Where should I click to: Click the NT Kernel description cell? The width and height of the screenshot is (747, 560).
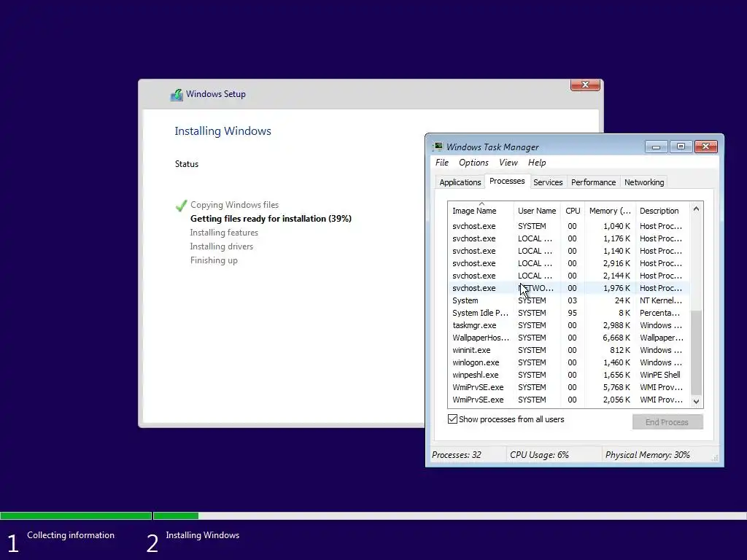[x=661, y=300]
